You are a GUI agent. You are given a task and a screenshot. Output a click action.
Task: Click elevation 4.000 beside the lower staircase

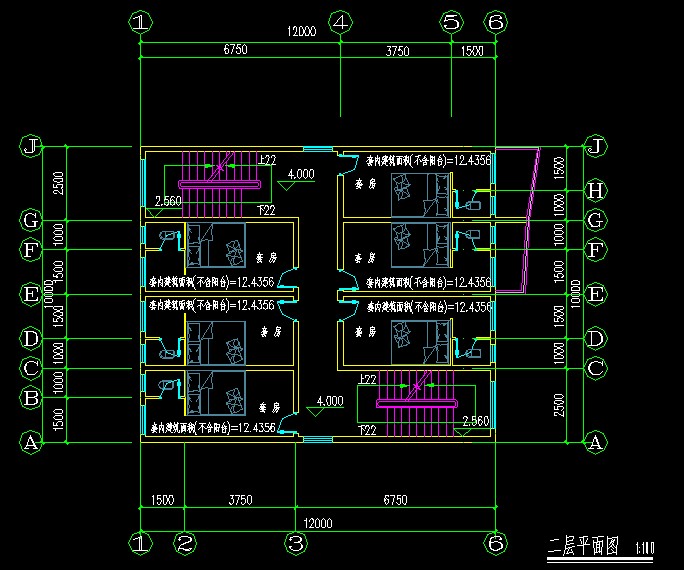pyautogui.click(x=330, y=401)
